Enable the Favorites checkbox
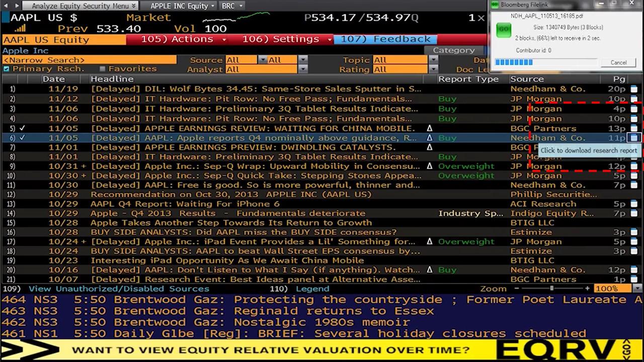Viewport: 644px width, 362px height. pos(103,69)
